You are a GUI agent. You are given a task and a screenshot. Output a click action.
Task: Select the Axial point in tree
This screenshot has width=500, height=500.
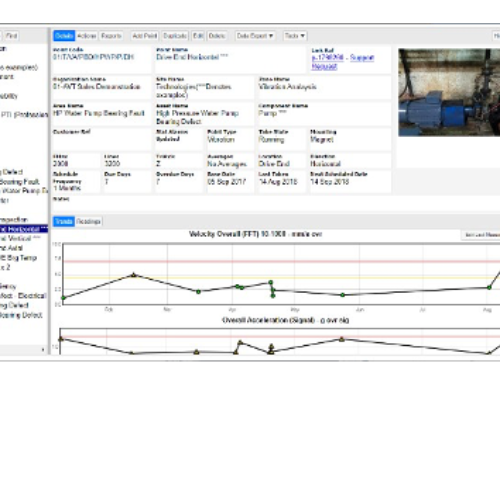(x=12, y=248)
